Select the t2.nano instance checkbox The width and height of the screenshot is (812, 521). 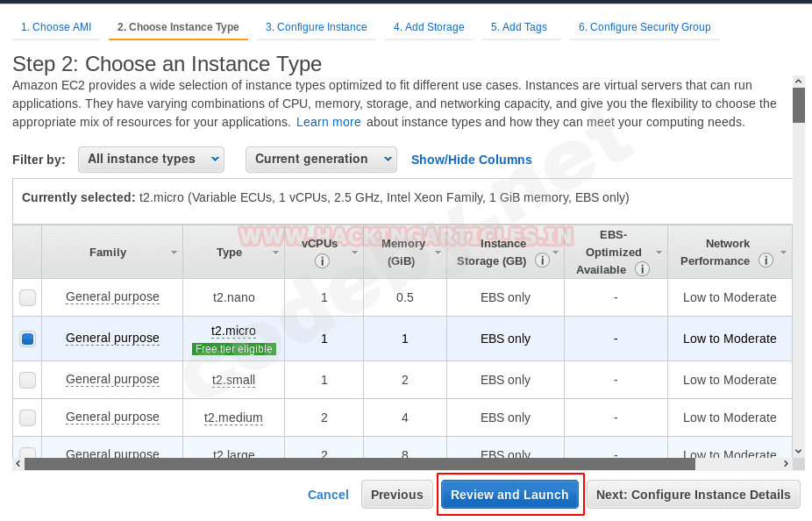[28, 298]
